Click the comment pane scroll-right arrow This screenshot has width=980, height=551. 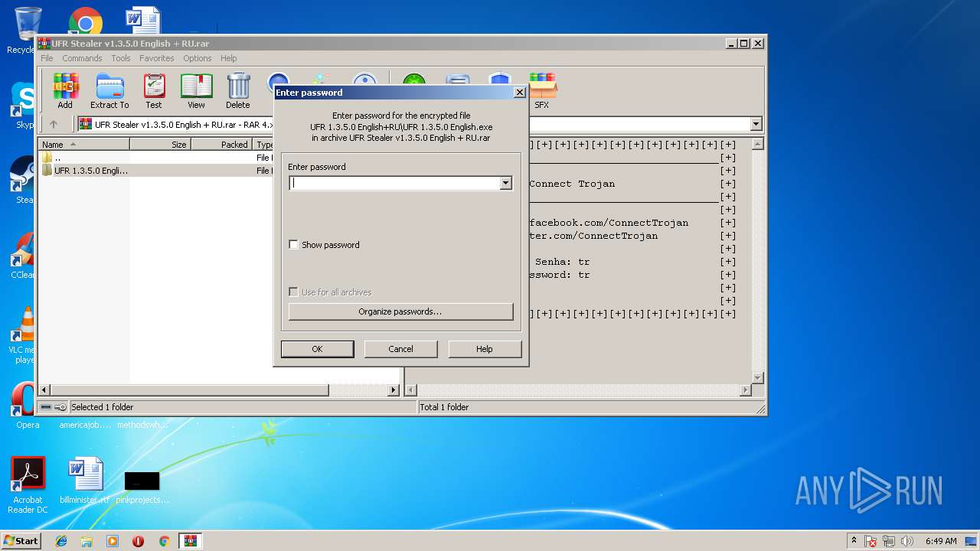click(746, 390)
